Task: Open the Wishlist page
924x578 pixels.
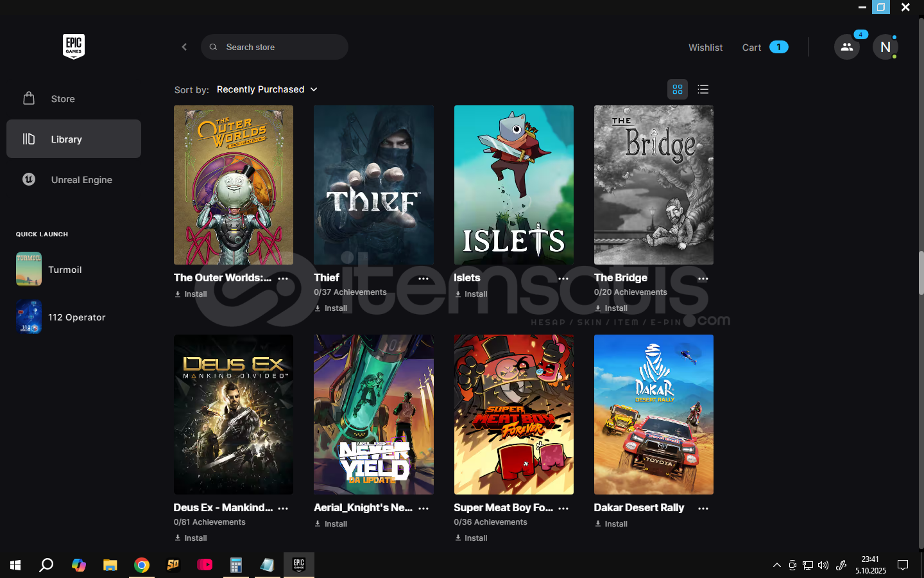Action: coord(705,48)
